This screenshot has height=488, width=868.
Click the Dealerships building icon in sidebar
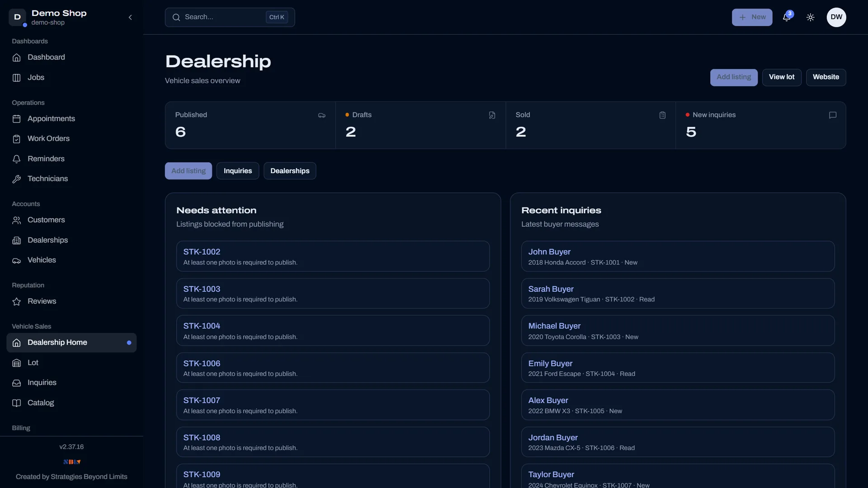(x=17, y=240)
